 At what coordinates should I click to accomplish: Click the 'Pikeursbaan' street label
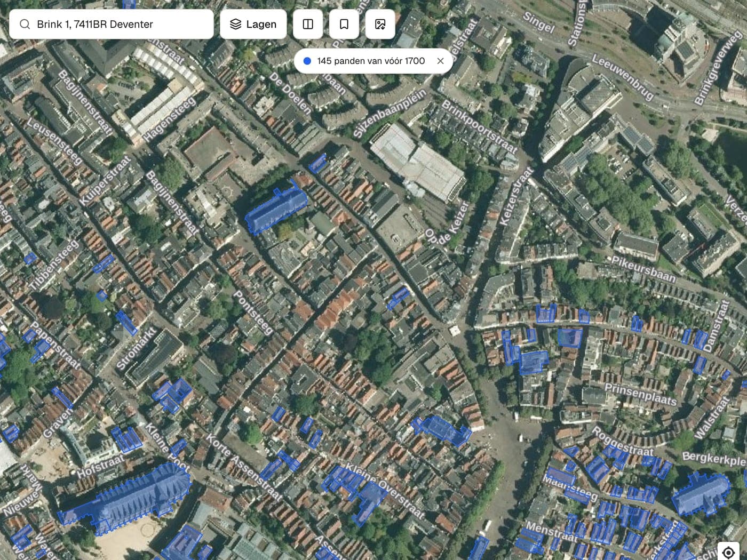pos(643,269)
